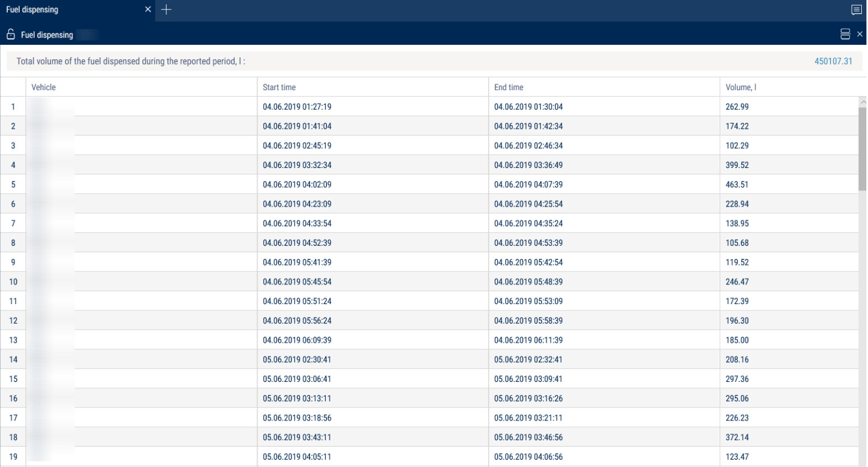
Task: Select volume cell 228.94
Action: click(737, 204)
